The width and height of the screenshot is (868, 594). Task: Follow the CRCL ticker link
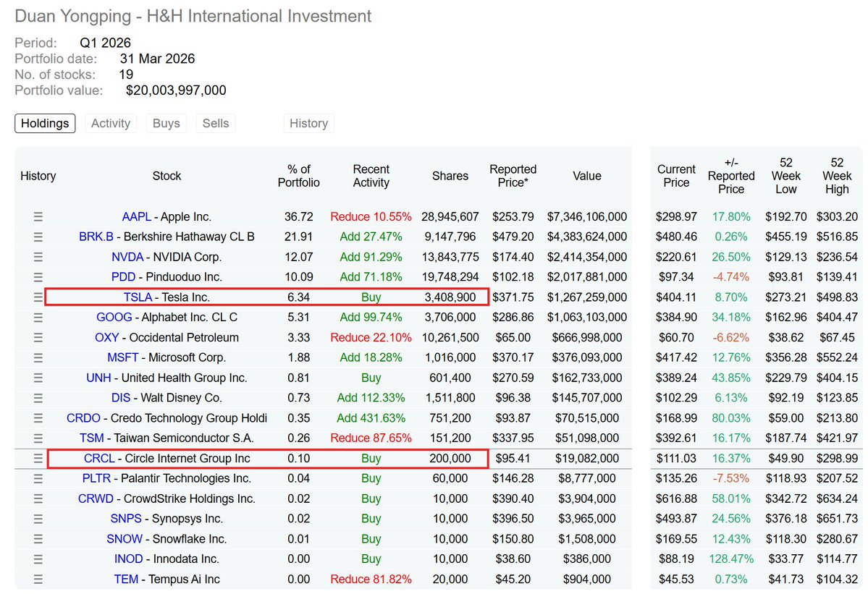99,459
